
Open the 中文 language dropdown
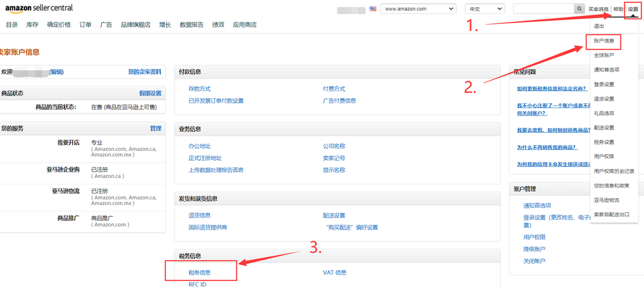point(485,8)
